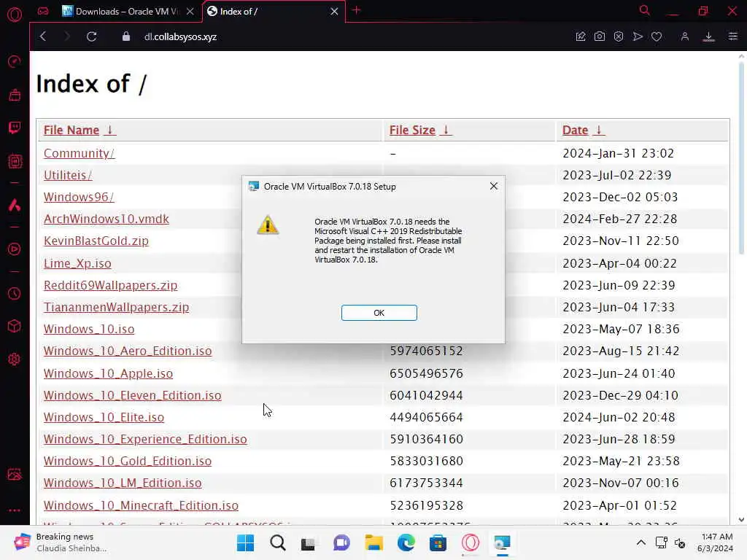Image resolution: width=747 pixels, height=560 pixels.
Task: Download TiananmenWallpapers.zip
Action: pos(116,307)
